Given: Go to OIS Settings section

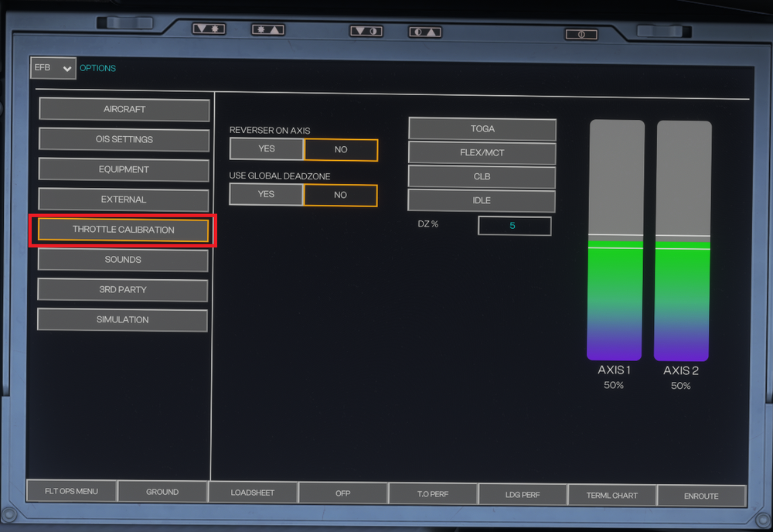Looking at the screenshot, I should pos(124,140).
